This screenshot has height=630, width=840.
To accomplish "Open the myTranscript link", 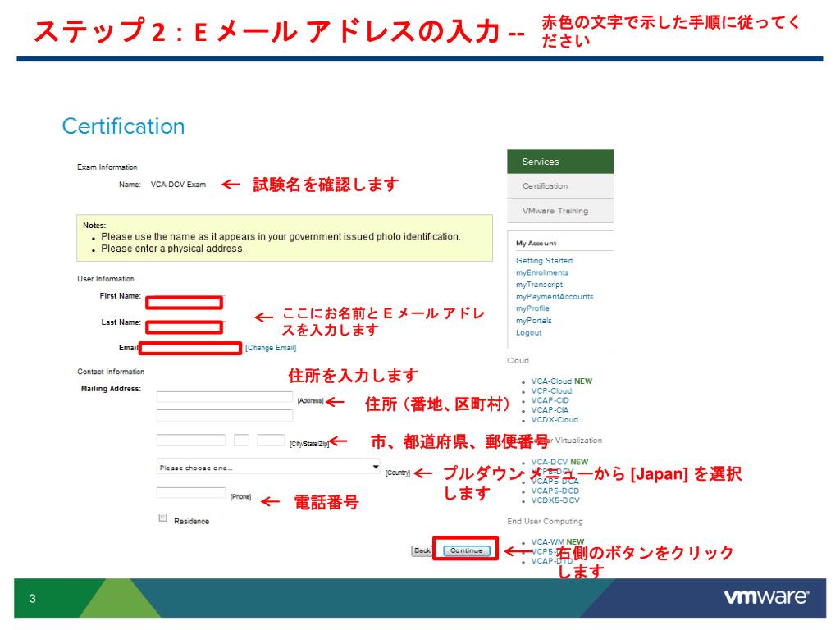I will pos(540,285).
